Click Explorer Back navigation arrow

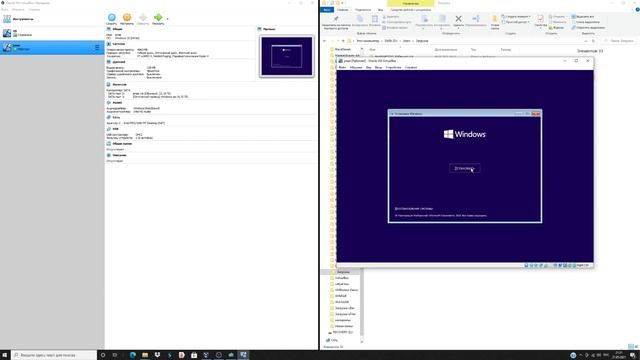coord(325,41)
